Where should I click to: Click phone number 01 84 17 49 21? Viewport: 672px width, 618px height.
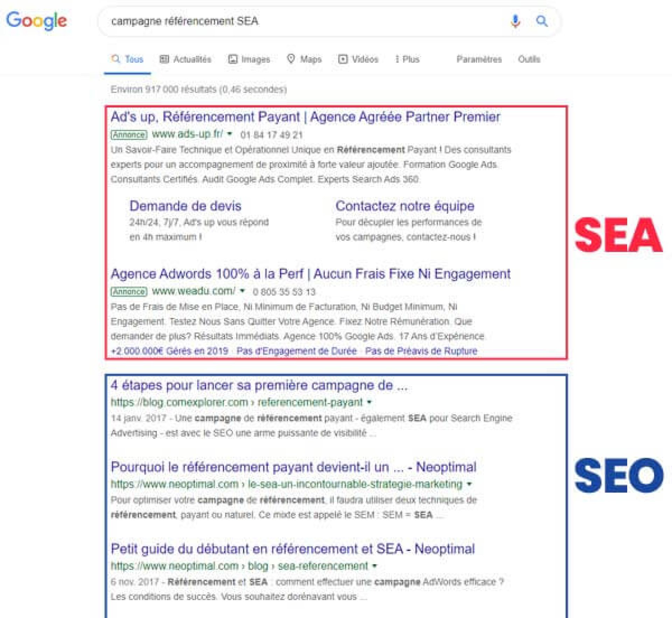tap(271, 135)
